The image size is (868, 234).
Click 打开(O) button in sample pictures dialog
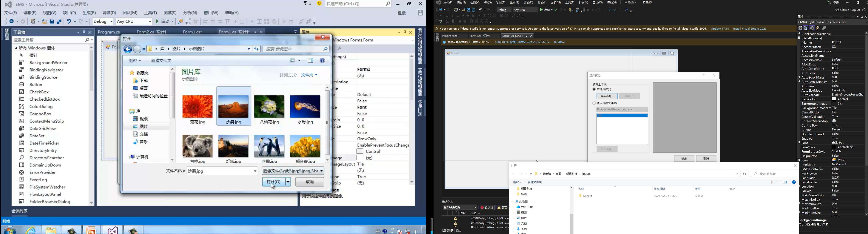(274, 182)
